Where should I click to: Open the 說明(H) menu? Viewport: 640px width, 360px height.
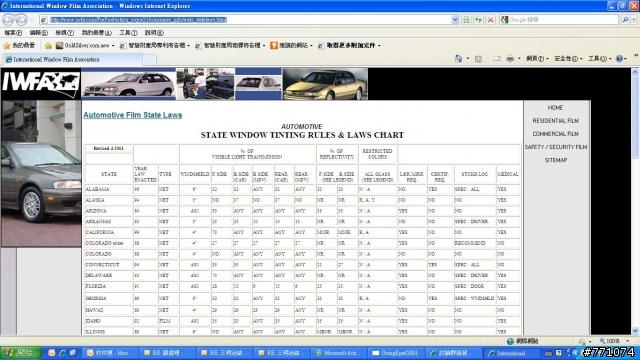click(x=154, y=33)
